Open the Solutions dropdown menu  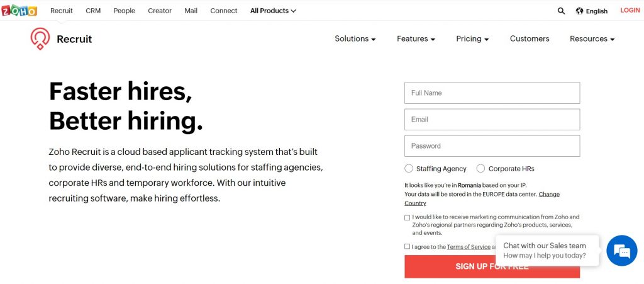pyautogui.click(x=355, y=38)
